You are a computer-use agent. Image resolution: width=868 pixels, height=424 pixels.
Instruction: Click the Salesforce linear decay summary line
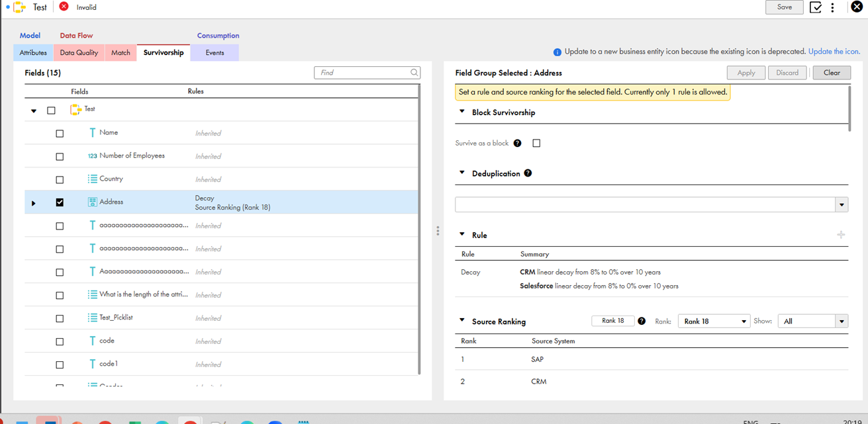click(x=599, y=286)
